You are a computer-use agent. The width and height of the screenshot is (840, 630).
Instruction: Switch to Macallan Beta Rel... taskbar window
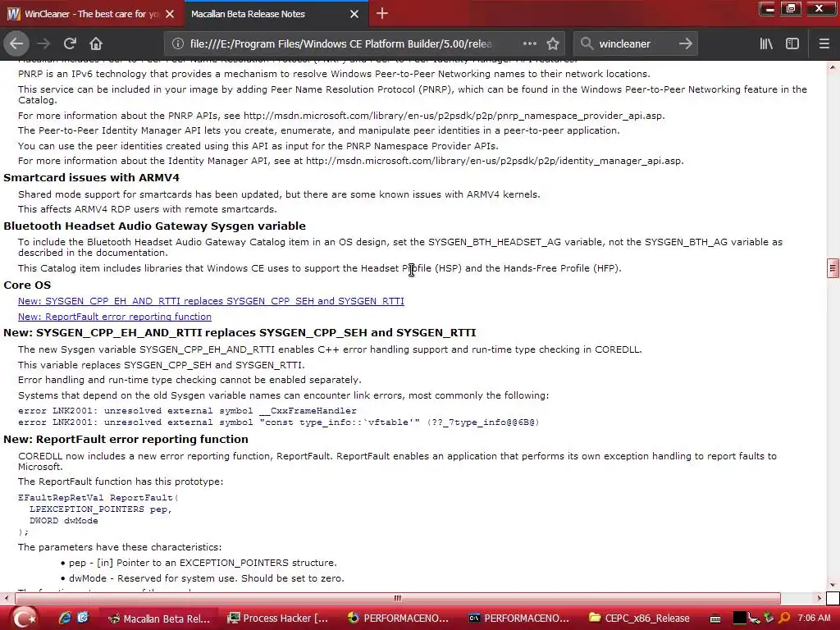point(160,619)
